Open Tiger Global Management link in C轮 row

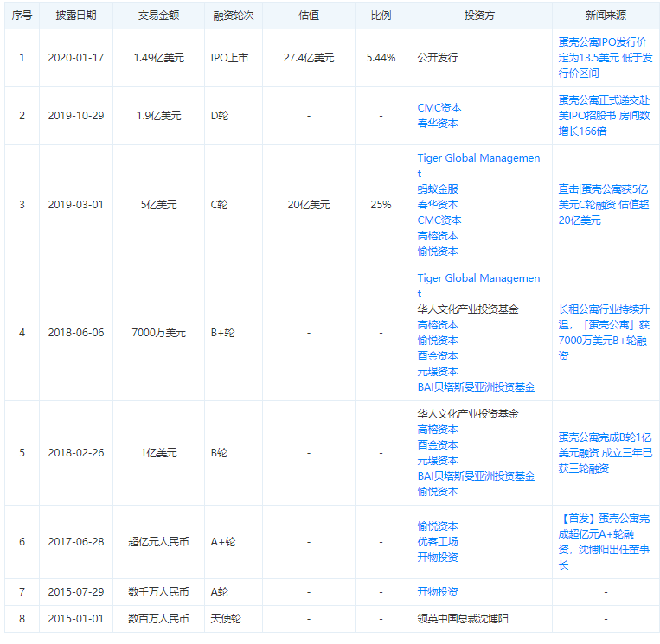click(x=478, y=166)
